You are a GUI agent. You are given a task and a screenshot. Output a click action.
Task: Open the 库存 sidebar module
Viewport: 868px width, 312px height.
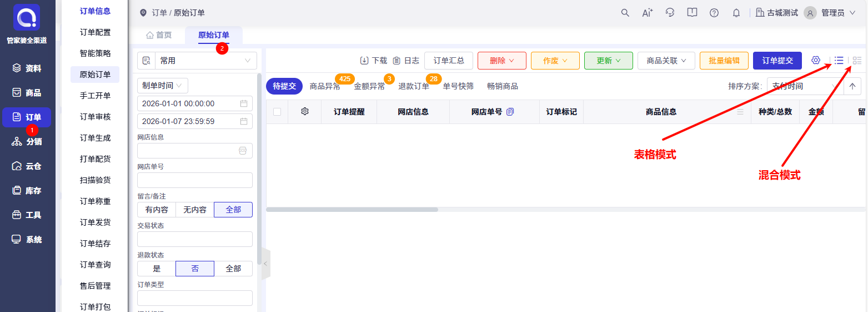point(27,191)
